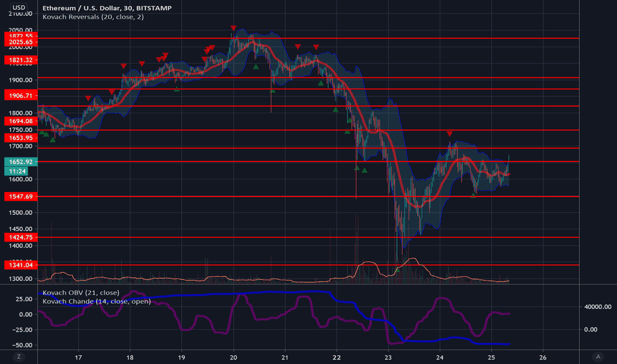Click the red reversal triangle atop the date-20 peak
This screenshot has width=617, height=364.
(233, 28)
